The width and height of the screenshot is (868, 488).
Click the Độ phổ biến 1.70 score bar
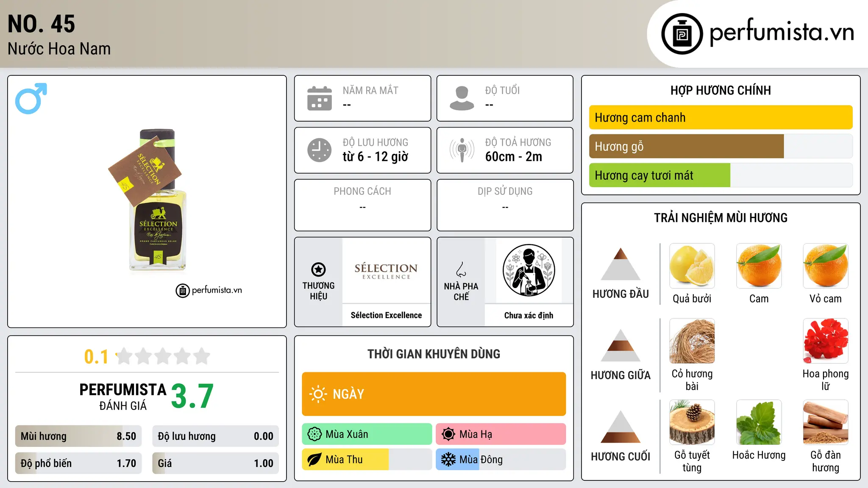pyautogui.click(x=78, y=463)
